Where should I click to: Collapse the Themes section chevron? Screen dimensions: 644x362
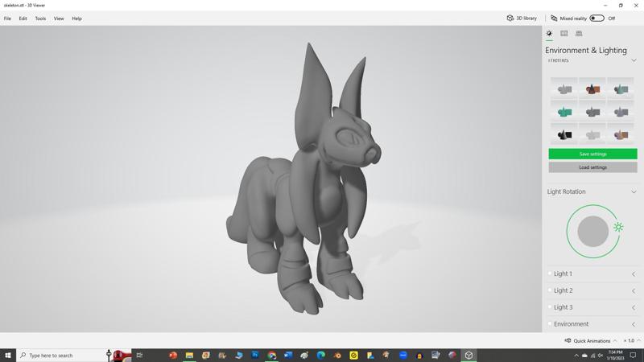(634, 61)
